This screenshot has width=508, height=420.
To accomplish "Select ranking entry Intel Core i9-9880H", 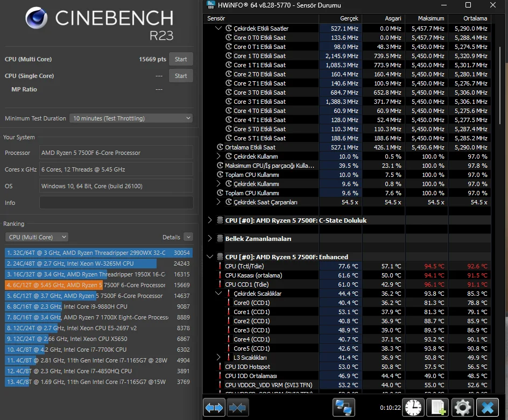I will pyautogui.click(x=98, y=307).
